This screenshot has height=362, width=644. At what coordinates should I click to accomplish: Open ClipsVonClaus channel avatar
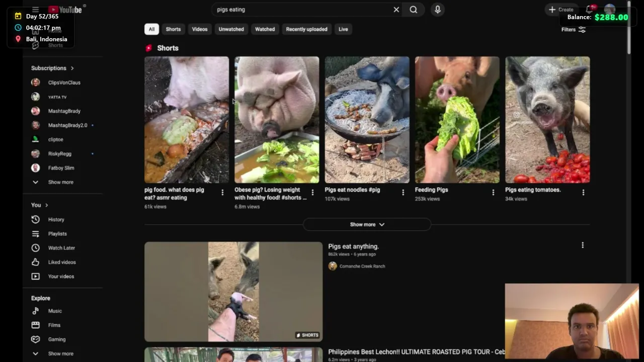(35, 82)
